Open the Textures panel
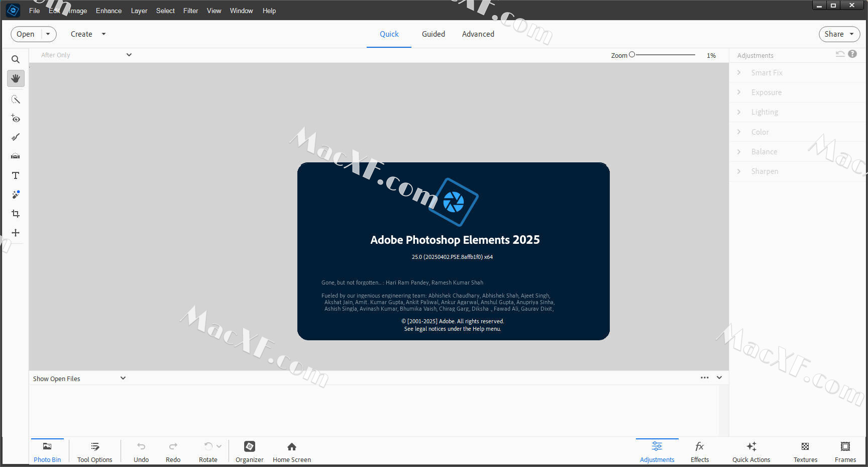The height and width of the screenshot is (467, 868). [805, 452]
